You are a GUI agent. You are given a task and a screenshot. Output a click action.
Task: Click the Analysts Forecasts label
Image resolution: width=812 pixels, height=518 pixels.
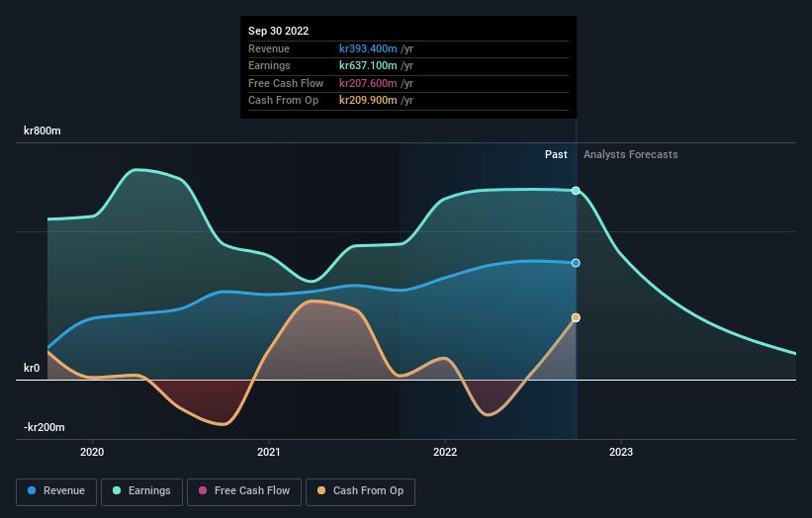pyautogui.click(x=630, y=155)
